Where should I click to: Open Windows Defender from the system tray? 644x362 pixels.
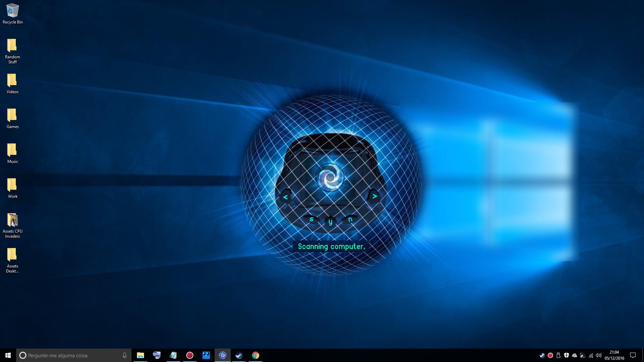point(567,355)
